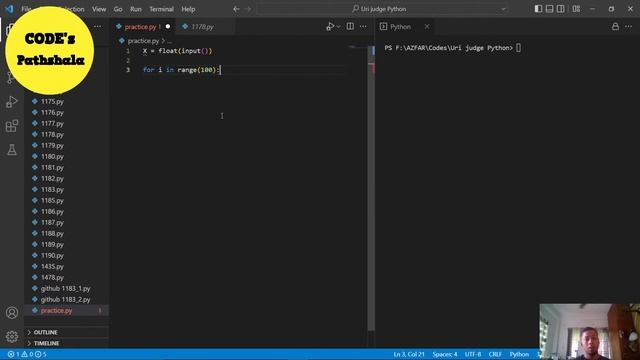Open the Accounts menu icon
The width and height of the screenshot is (640, 360).
point(12,313)
